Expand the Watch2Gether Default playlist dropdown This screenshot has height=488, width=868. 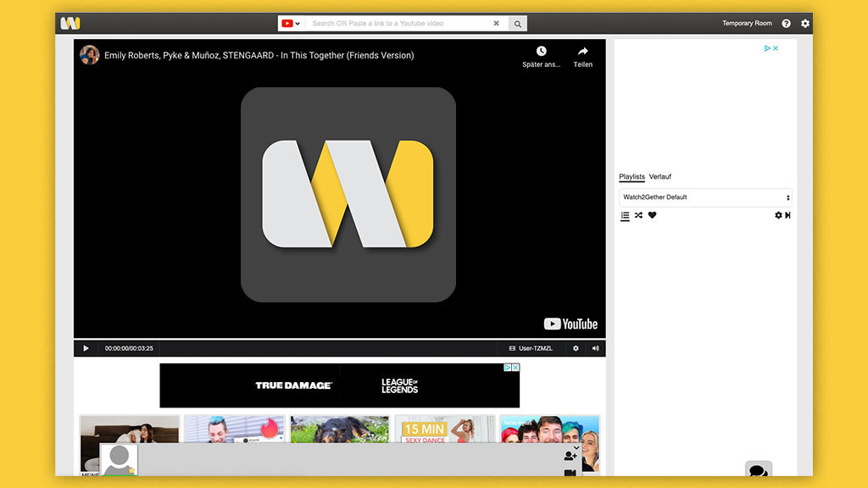(705, 197)
